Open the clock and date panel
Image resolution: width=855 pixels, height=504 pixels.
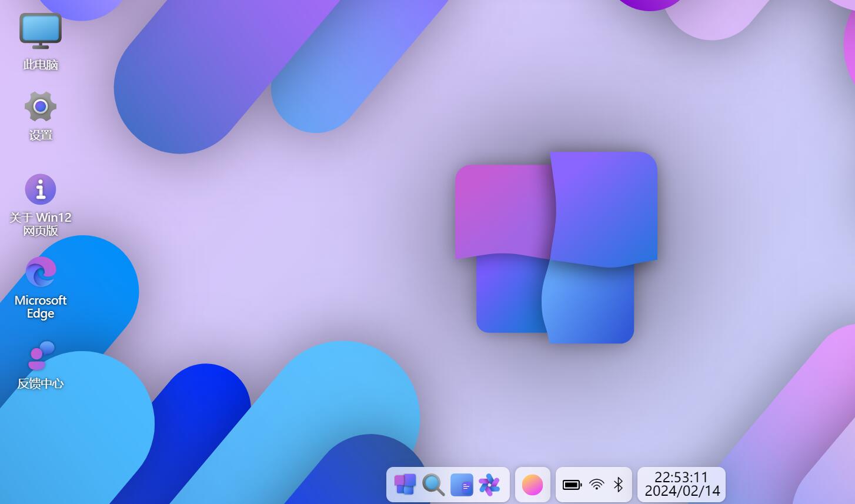click(682, 484)
